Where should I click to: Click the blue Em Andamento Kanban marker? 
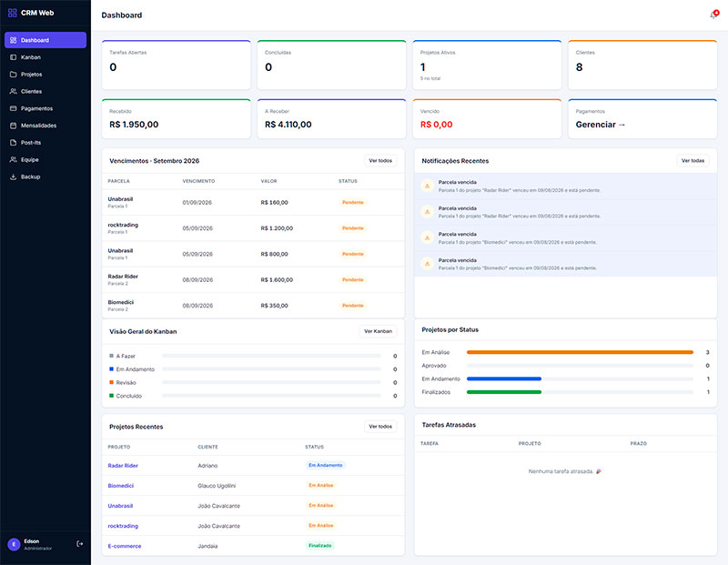pos(111,369)
